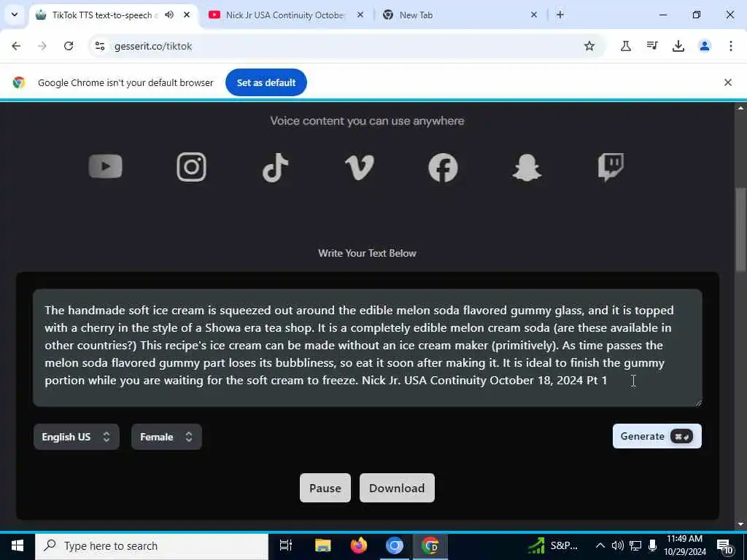Go back to the previous page
This screenshot has width=747, height=560.
point(16,46)
